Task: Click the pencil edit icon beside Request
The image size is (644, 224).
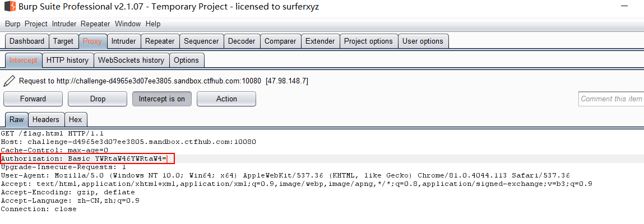Action: click(10, 81)
